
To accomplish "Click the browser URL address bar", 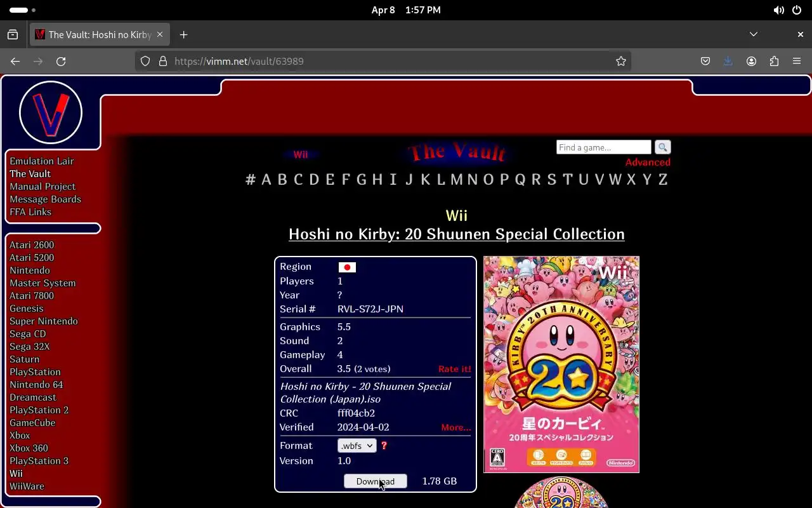I will tap(383, 61).
